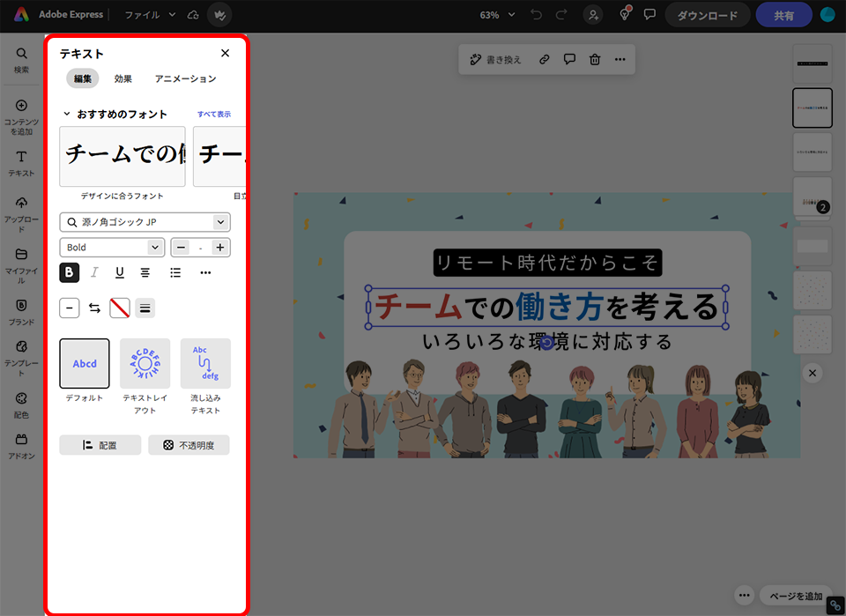Screen dimensions: 846x616
Task: Open the Upload (アップロード) panel
Action: pos(21,212)
